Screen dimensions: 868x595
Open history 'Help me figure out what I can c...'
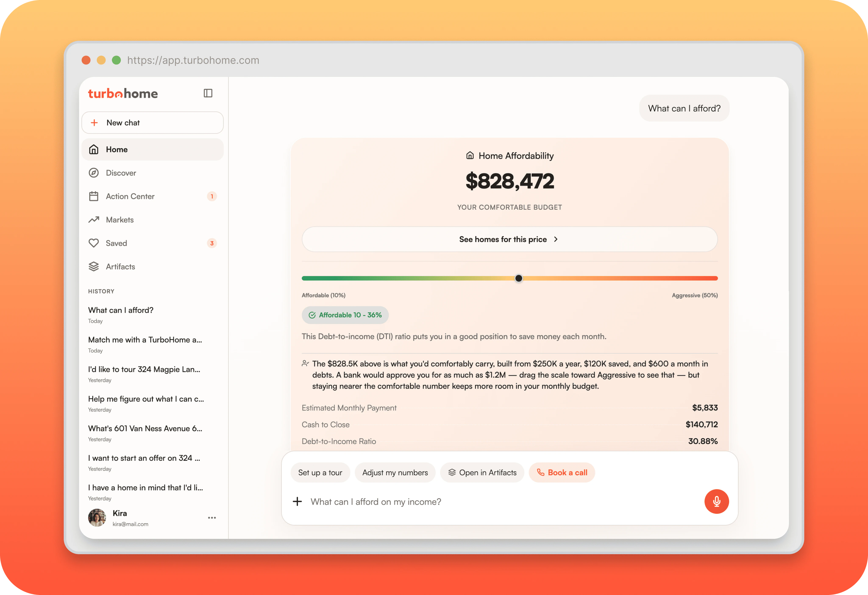tap(152, 403)
